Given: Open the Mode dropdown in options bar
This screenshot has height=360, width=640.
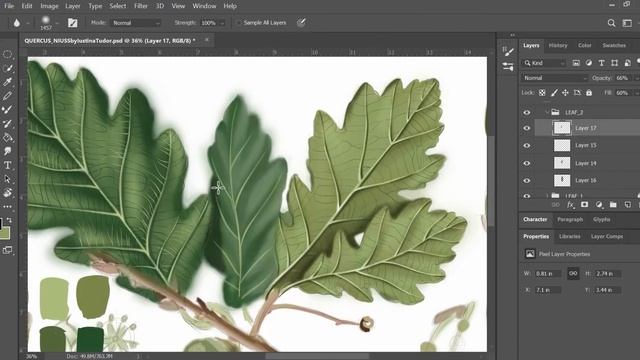Looking at the screenshot, I should tap(135, 23).
